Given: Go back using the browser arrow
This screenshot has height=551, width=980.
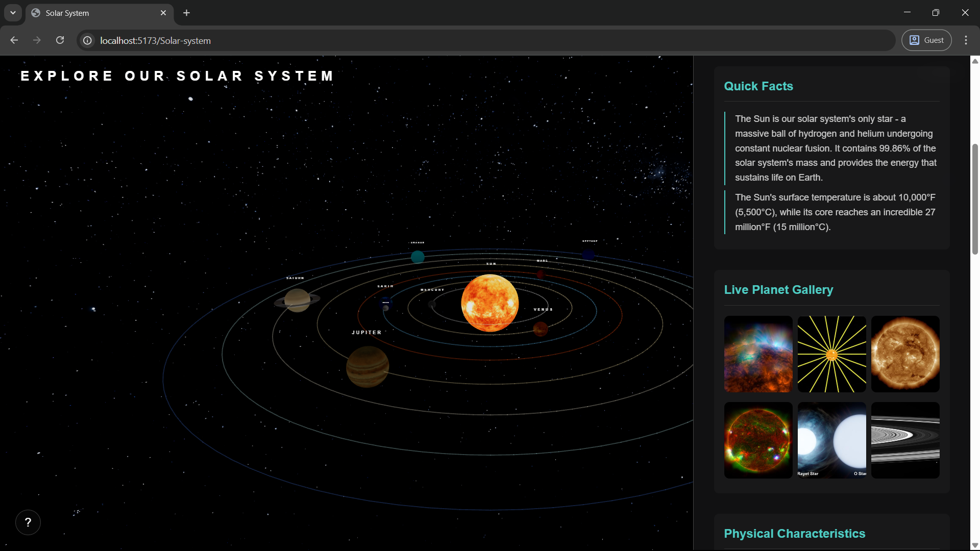Looking at the screenshot, I should 14,40.
